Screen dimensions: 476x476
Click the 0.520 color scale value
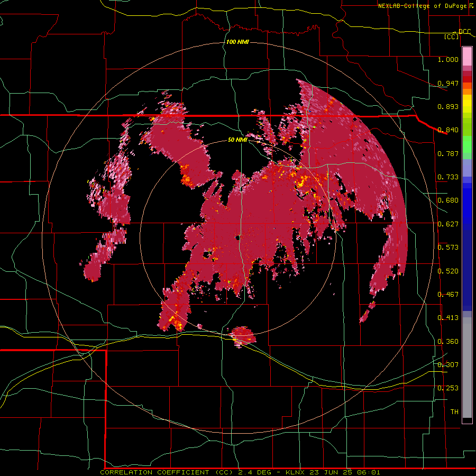[x=448, y=271]
